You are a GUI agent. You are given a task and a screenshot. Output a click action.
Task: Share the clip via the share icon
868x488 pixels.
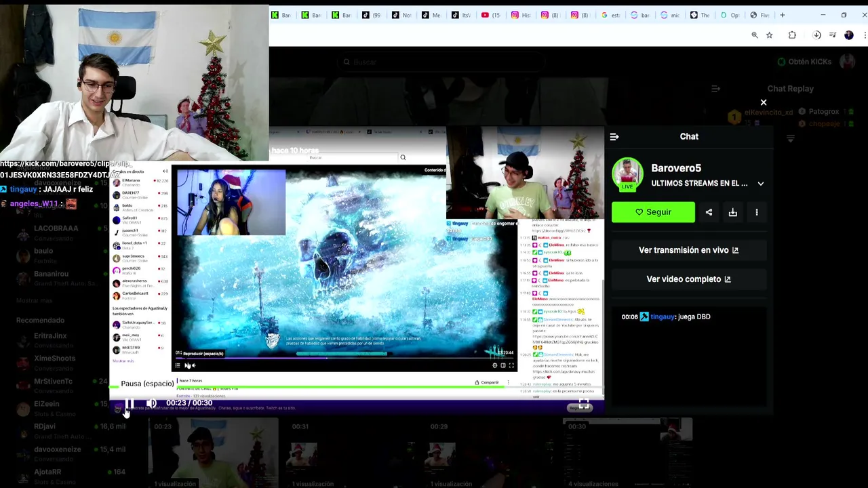[x=709, y=212]
